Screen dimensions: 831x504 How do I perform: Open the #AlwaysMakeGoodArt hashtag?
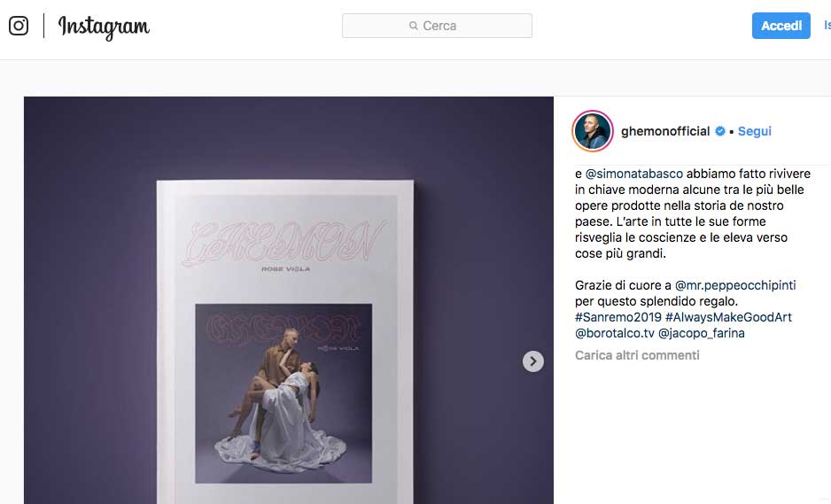coord(728,317)
